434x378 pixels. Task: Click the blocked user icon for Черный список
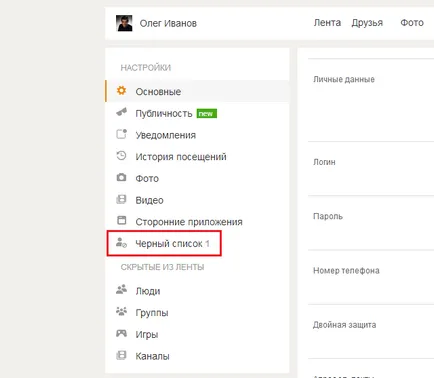[121, 242]
